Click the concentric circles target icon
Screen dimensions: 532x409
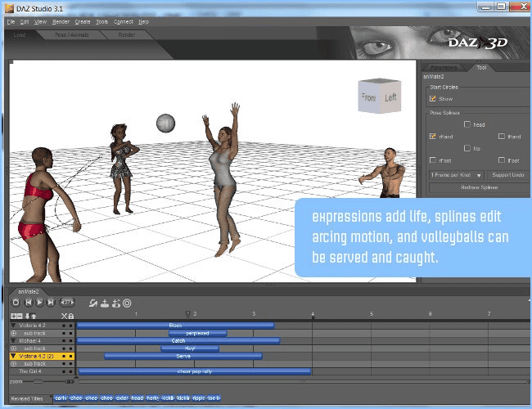[x=127, y=303]
